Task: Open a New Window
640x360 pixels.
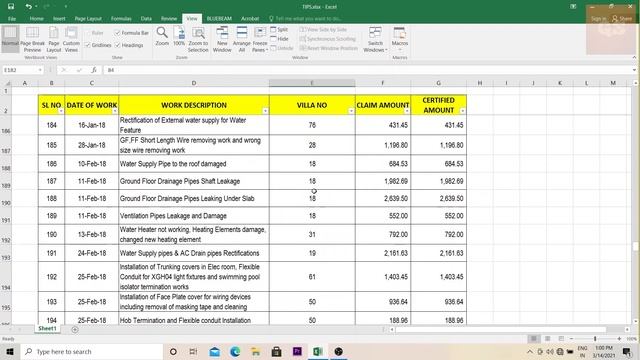Action: pyautogui.click(x=222, y=39)
